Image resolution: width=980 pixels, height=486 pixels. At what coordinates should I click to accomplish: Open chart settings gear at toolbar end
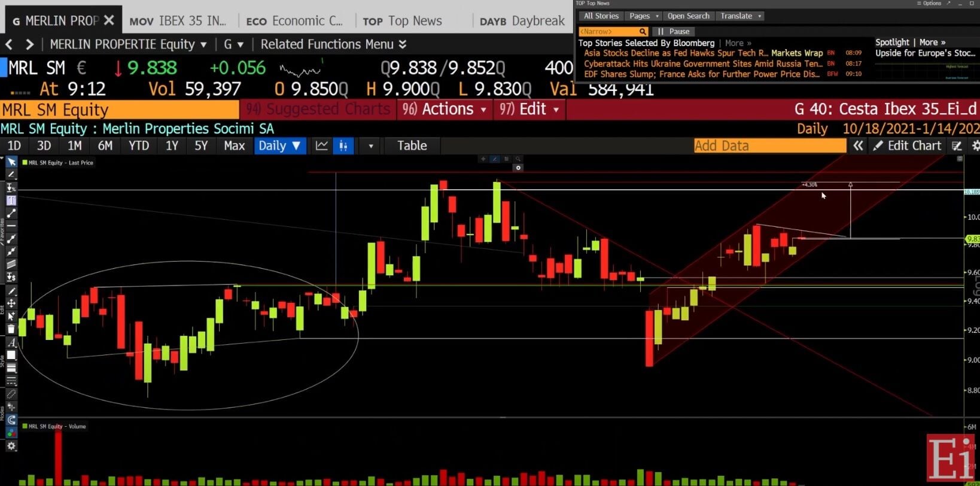point(975,145)
